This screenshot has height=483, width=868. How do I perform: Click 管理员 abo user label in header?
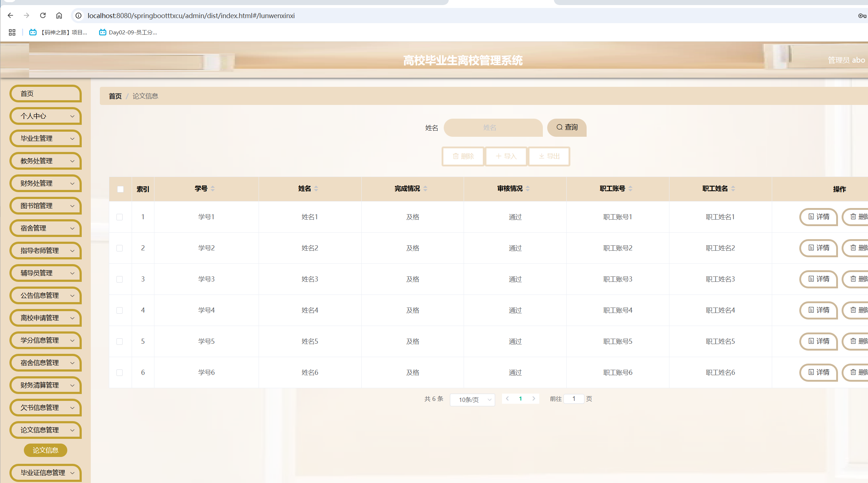click(x=846, y=60)
